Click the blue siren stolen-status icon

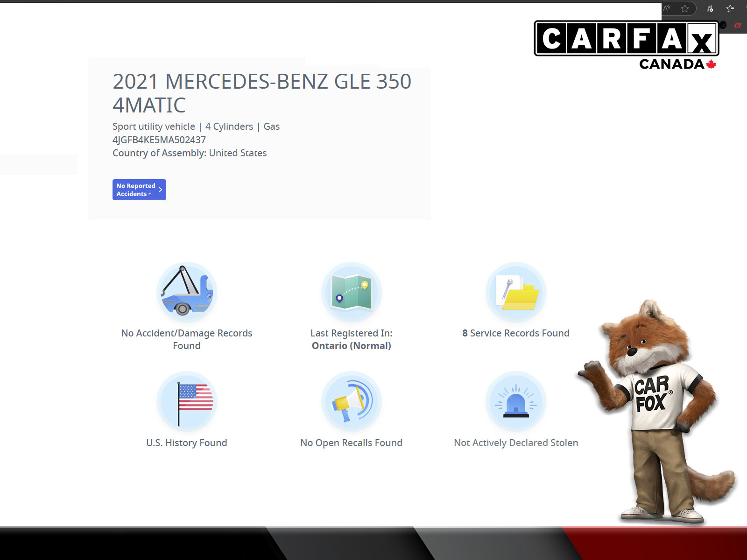(516, 401)
